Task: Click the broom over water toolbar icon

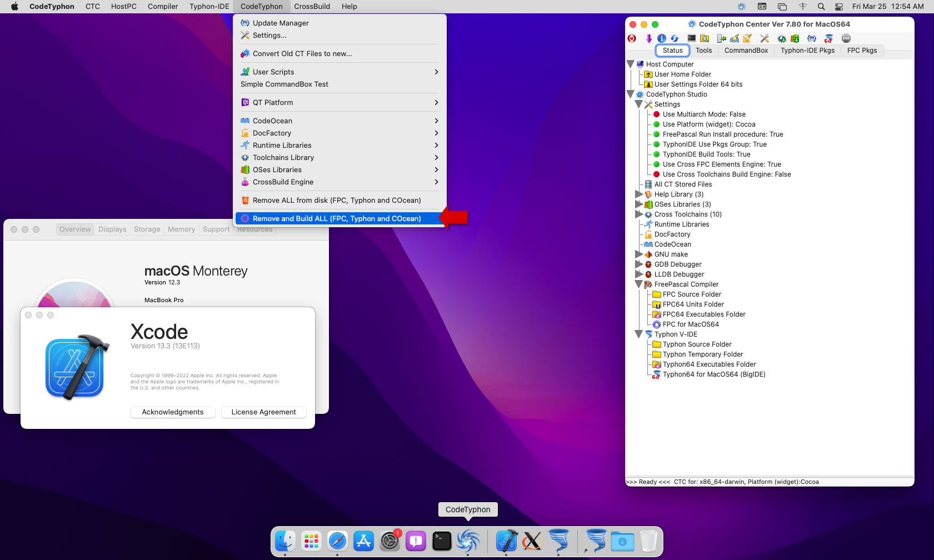Action: click(x=735, y=38)
